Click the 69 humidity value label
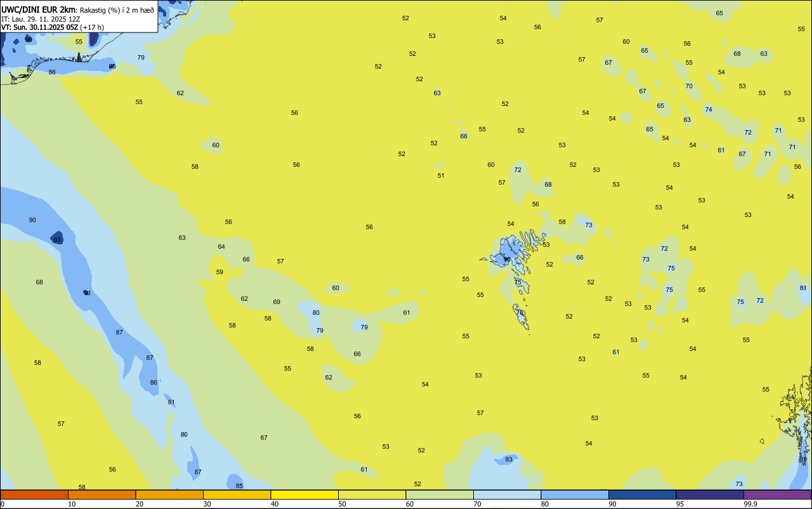This screenshot has height=509, width=812. coord(277,301)
